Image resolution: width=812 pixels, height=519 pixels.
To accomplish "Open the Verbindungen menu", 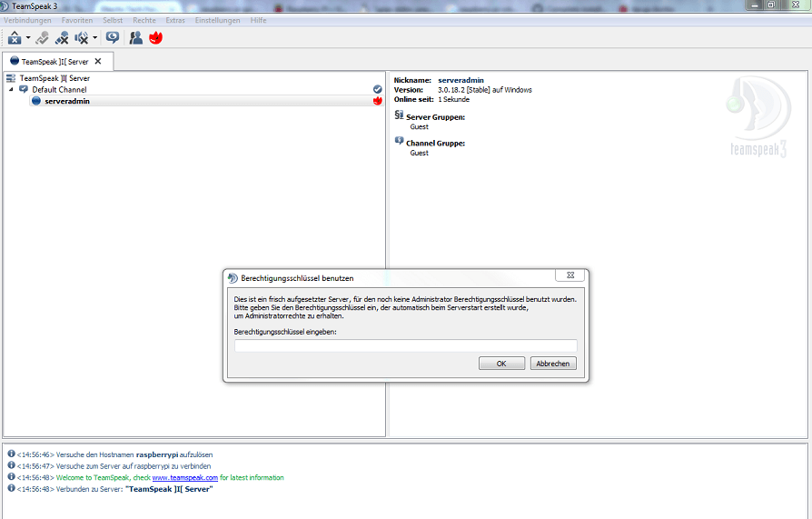I will click(x=27, y=20).
